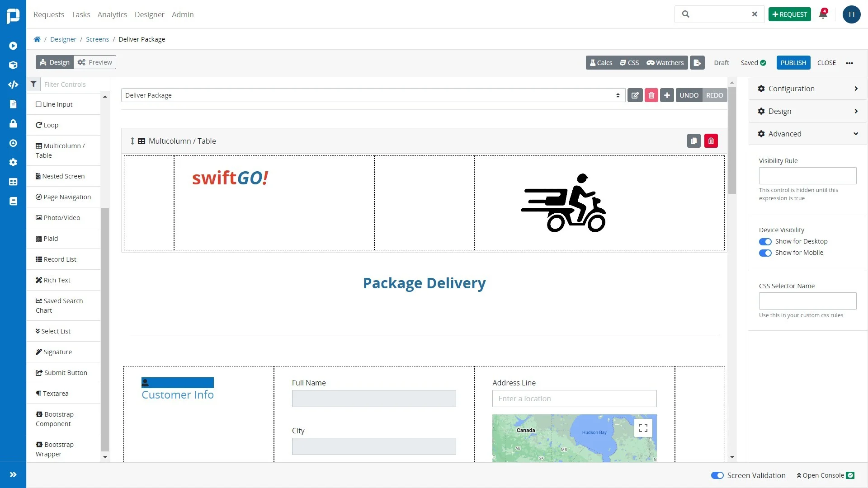Click the Visibility Rule input field

click(x=807, y=176)
